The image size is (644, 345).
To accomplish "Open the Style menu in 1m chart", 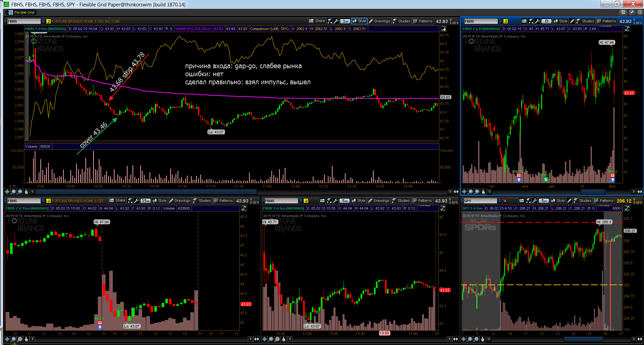I will coord(360,21).
